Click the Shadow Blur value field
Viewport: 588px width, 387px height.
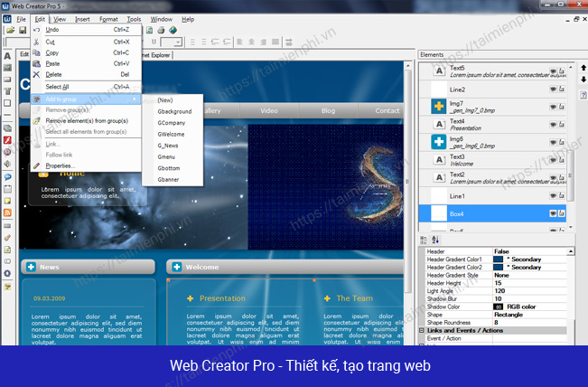pyautogui.click(x=529, y=298)
